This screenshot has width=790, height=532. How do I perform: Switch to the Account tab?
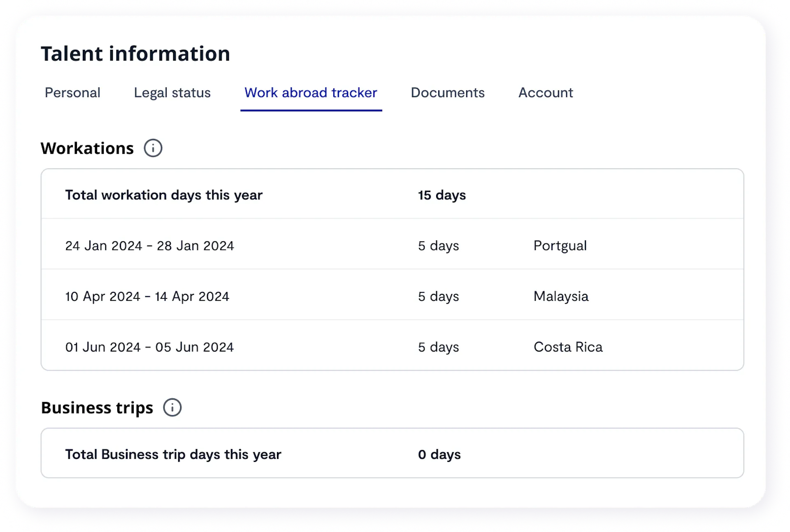(546, 93)
